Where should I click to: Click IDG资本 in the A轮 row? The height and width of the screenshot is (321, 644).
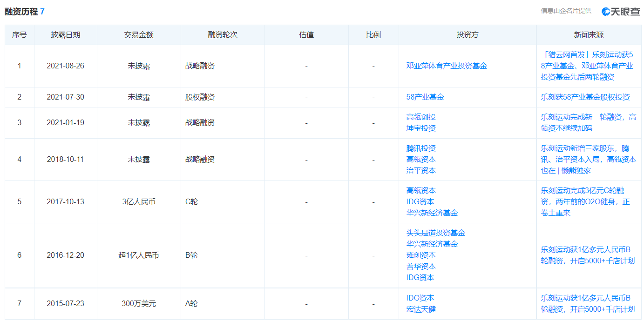420,298
